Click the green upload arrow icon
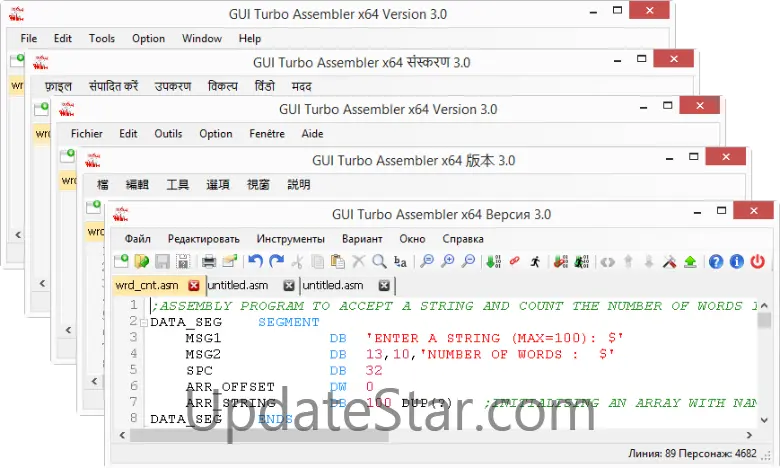This screenshot has width=780, height=468. [x=690, y=261]
